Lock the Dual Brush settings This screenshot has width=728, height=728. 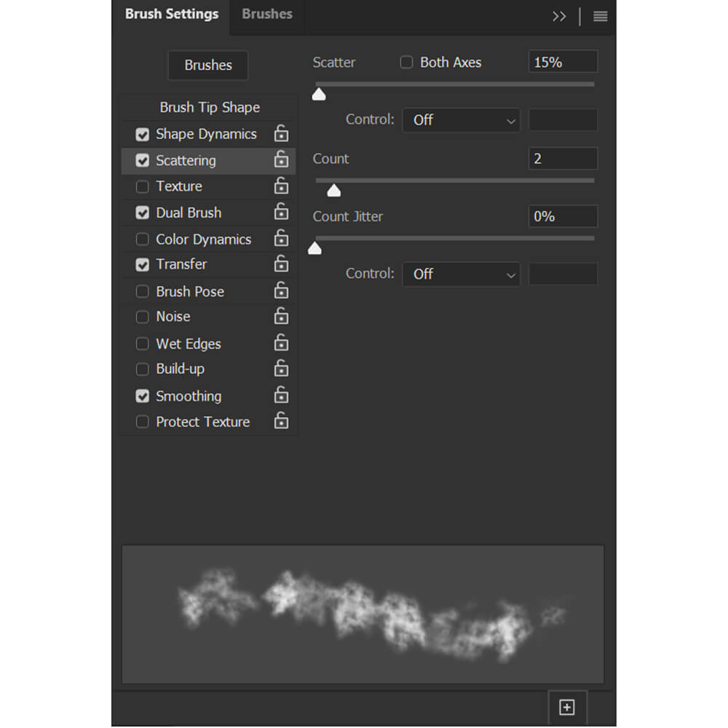[281, 212]
